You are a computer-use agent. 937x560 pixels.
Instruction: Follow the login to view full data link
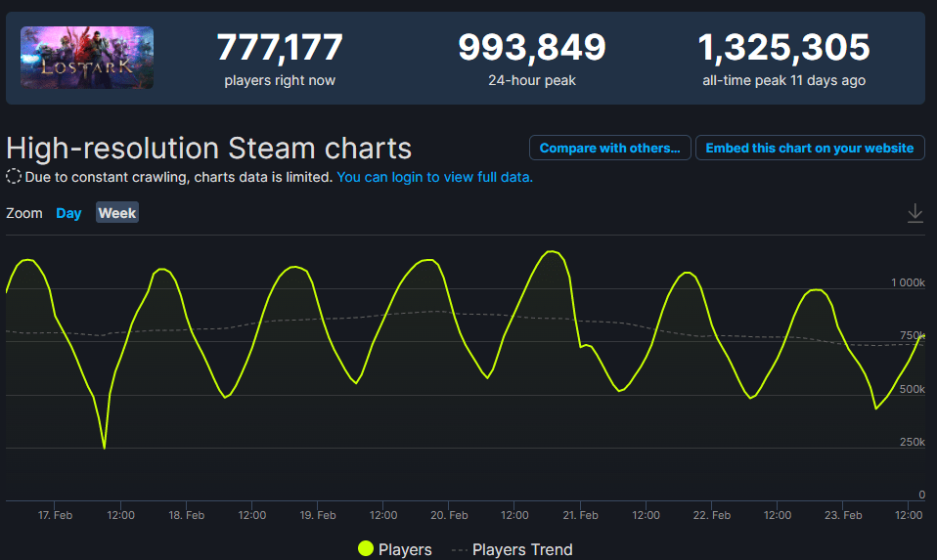(x=434, y=177)
